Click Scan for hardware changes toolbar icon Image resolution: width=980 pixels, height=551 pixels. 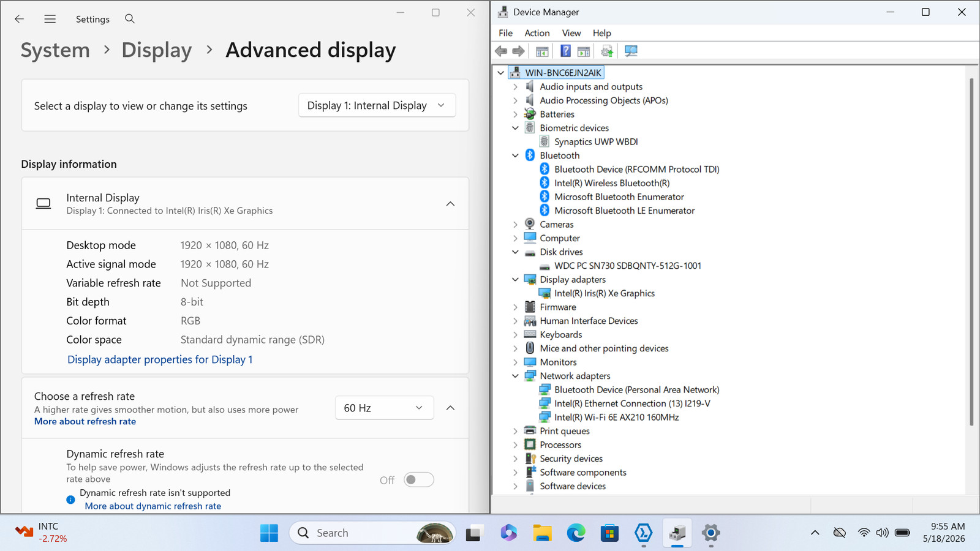[631, 51]
